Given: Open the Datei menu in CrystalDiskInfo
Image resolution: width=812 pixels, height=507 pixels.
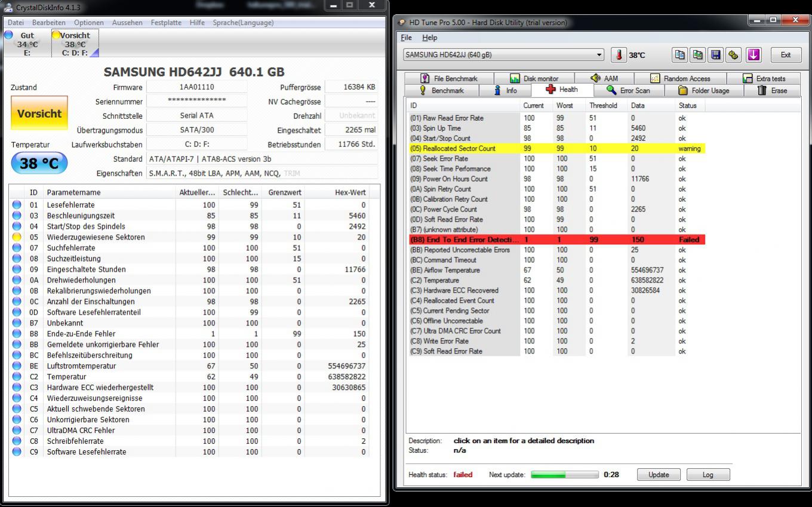Looking at the screenshot, I should click(16, 23).
